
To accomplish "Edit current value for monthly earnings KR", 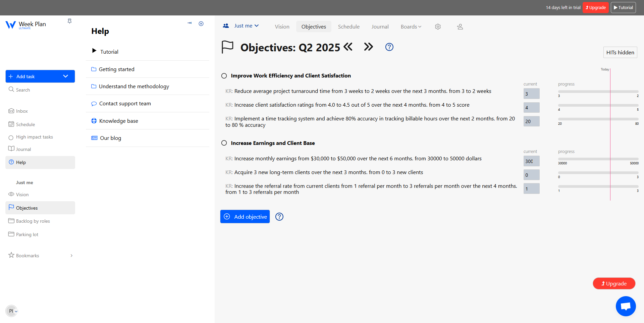I will pos(531,161).
